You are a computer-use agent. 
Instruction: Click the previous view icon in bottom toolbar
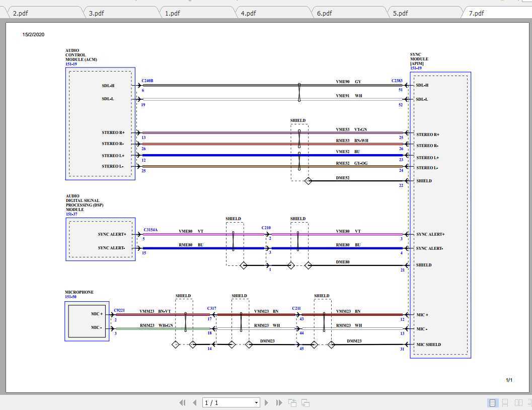point(292,402)
